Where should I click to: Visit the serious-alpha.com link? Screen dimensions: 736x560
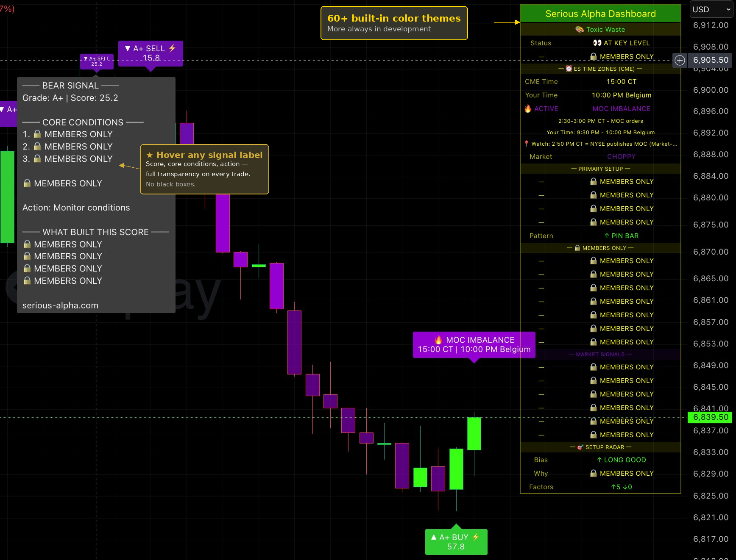[x=60, y=305]
